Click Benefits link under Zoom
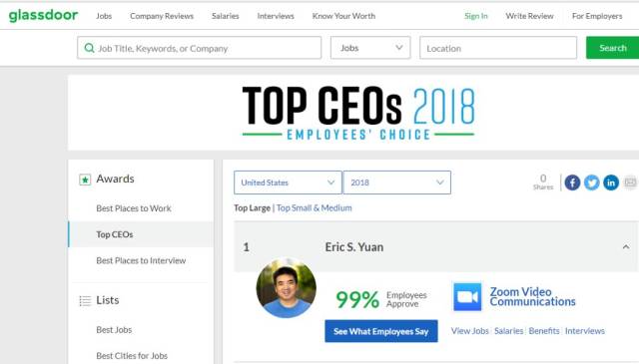Viewport: 639px width, 364px height. coord(544,331)
